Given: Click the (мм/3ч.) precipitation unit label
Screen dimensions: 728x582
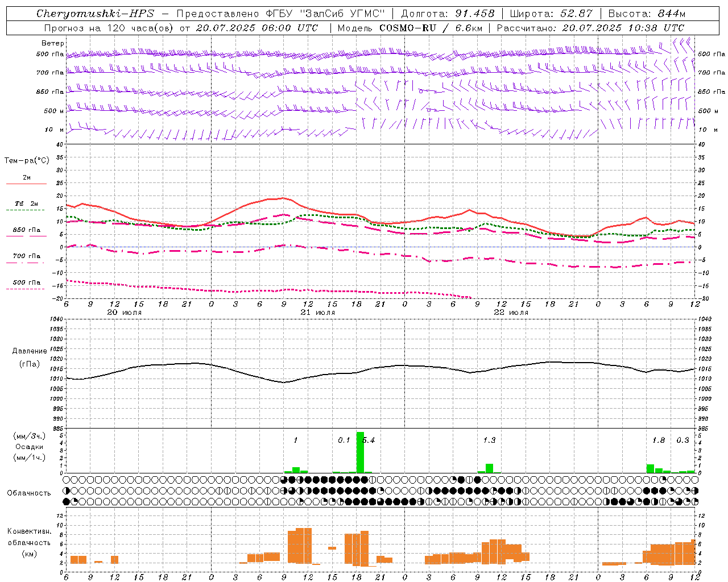Looking at the screenshot, I should [x=30, y=436].
